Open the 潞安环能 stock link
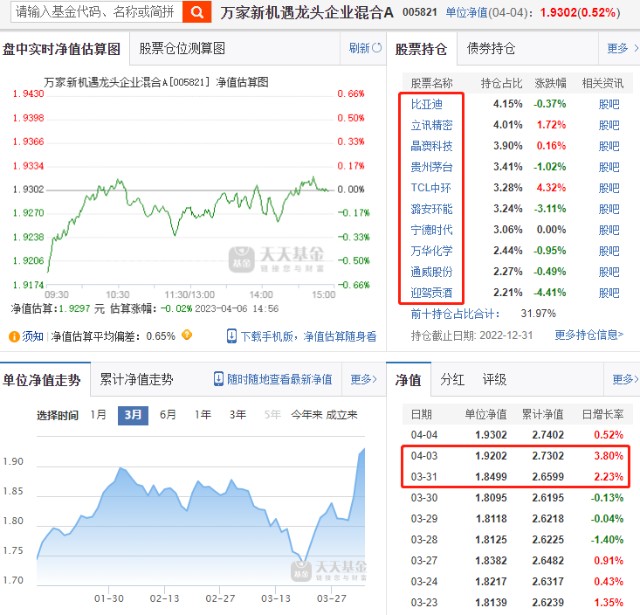 click(x=431, y=209)
